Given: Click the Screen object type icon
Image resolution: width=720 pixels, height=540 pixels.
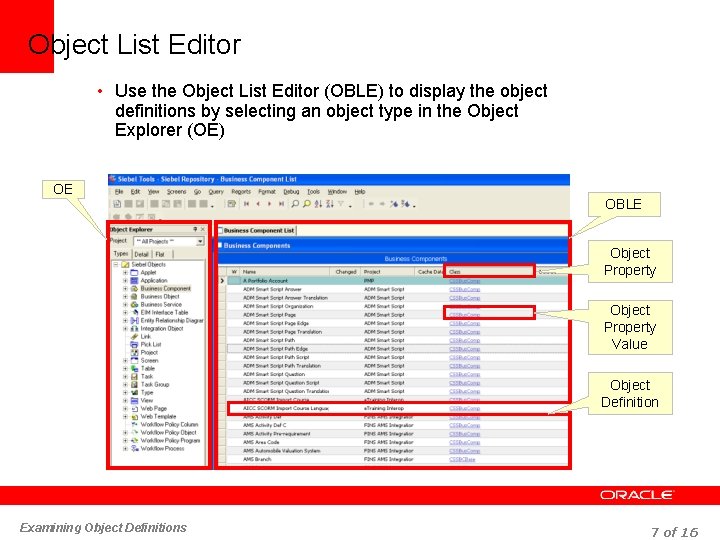Looking at the screenshot, I should tap(134, 360).
